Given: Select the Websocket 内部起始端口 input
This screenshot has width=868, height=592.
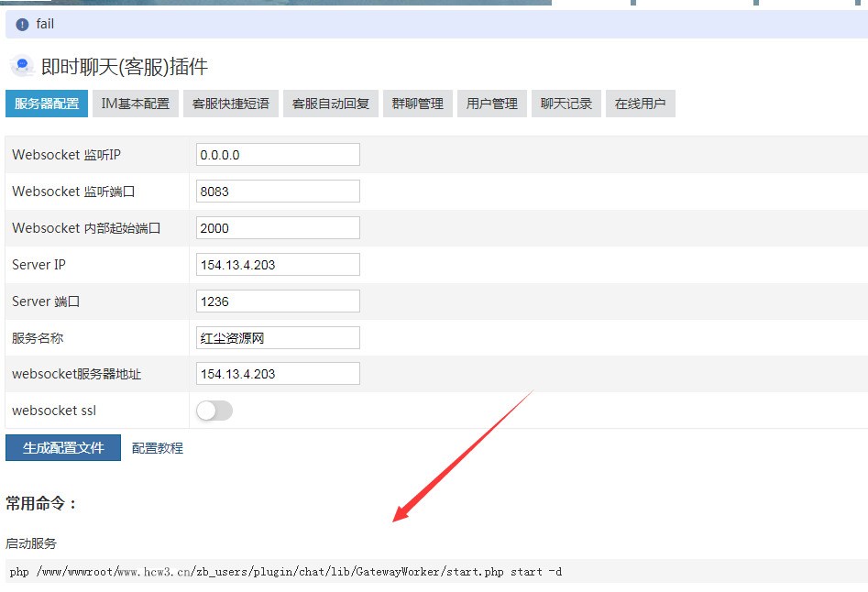Looking at the screenshot, I should 278,227.
